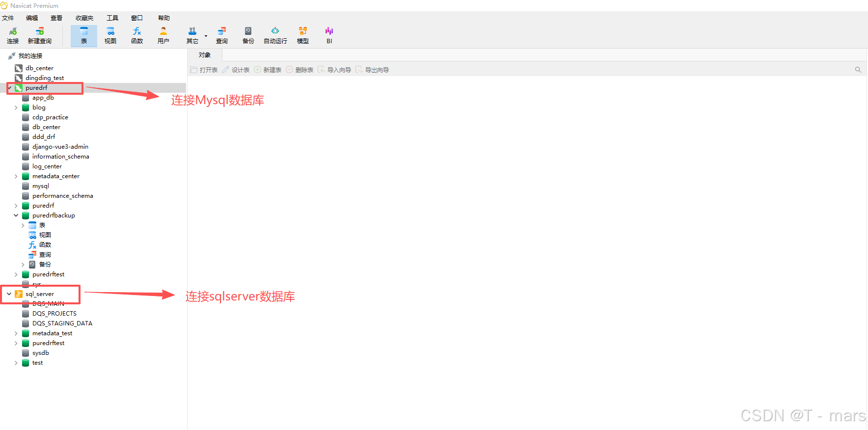
Task: Click the 设计表 button
Action: tap(236, 70)
